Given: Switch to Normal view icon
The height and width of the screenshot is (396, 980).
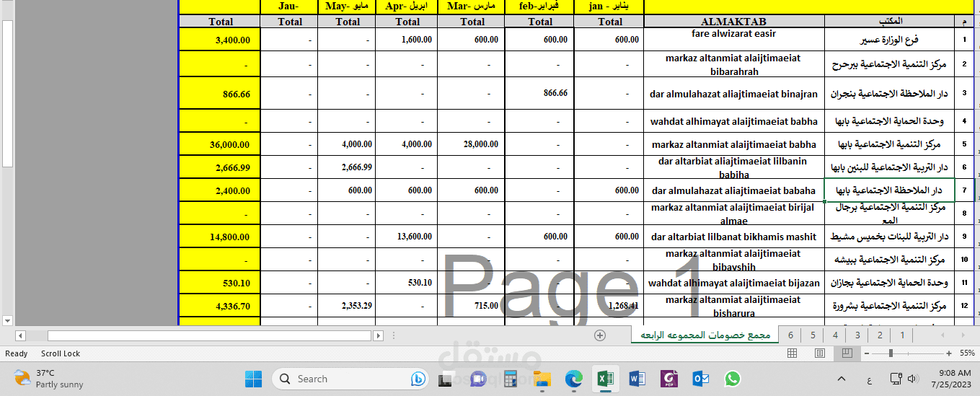Looking at the screenshot, I should (793, 353).
